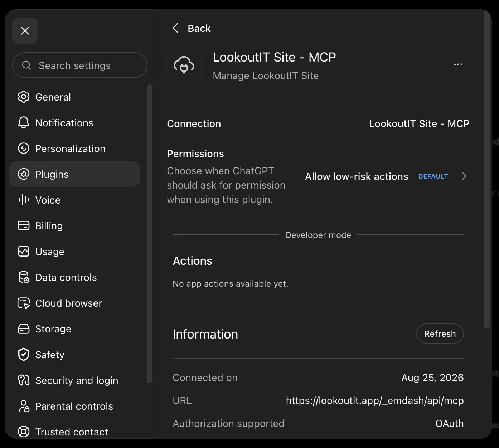Go to the Billing section label
499x448 pixels.
[x=49, y=226]
